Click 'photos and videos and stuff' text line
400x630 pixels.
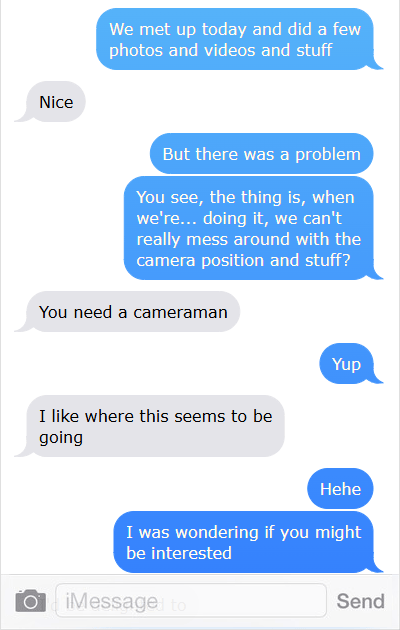221,51
